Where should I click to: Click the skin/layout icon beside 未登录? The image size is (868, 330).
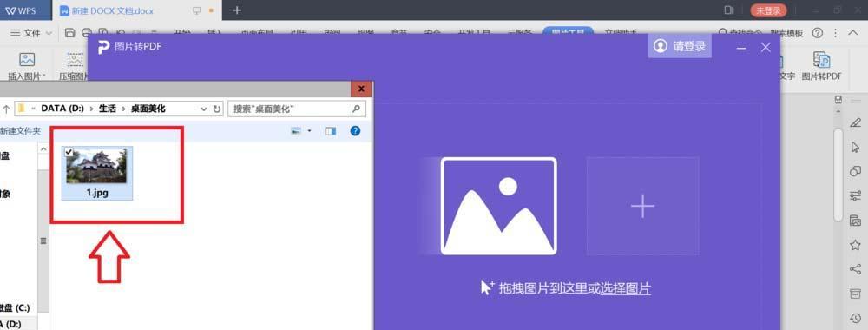point(729,10)
